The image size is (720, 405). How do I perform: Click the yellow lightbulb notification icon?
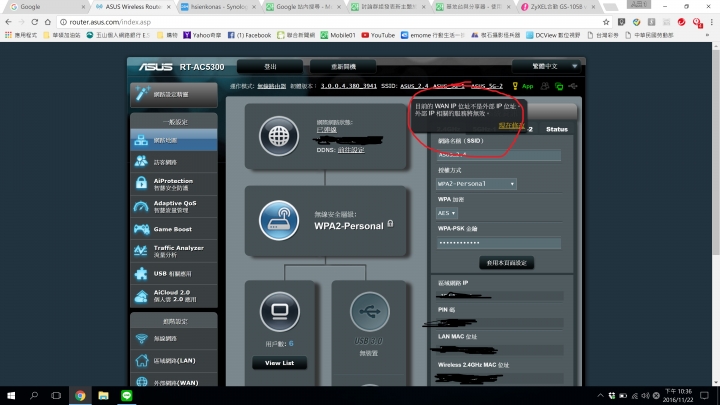(515, 86)
